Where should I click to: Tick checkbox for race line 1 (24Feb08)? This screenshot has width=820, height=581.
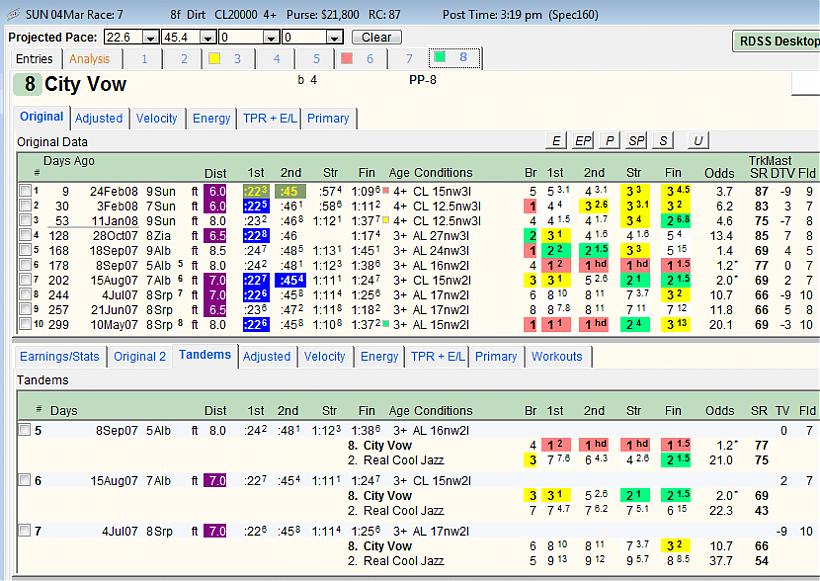coord(25,191)
